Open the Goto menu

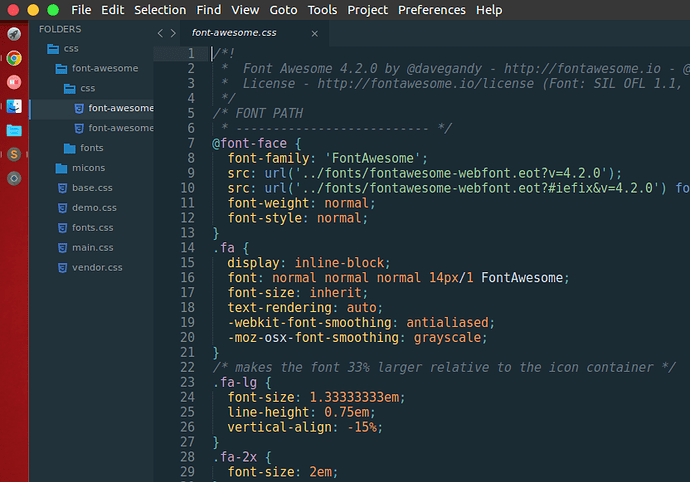pos(283,10)
